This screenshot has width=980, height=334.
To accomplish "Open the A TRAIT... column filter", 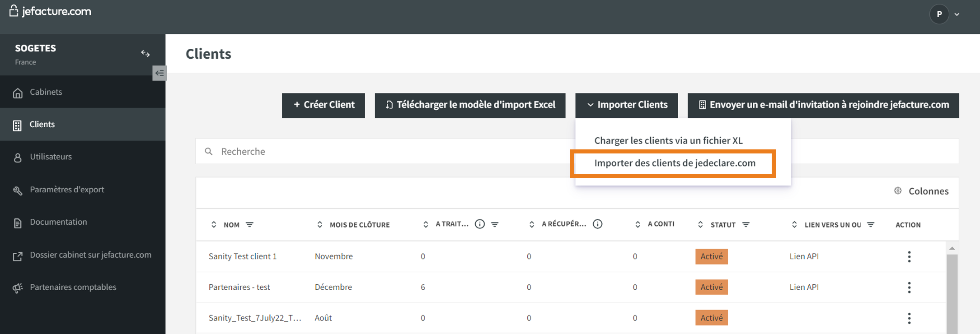I will (495, 224).
